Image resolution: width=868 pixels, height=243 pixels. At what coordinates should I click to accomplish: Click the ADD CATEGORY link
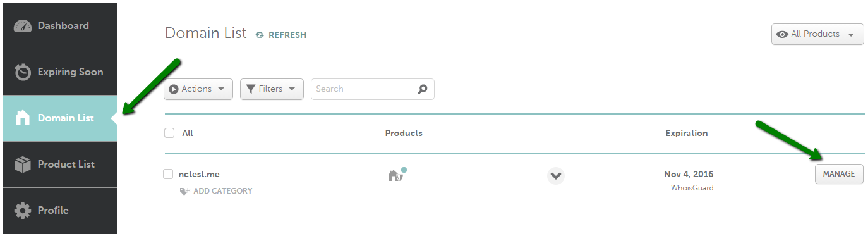click(222, 191)
